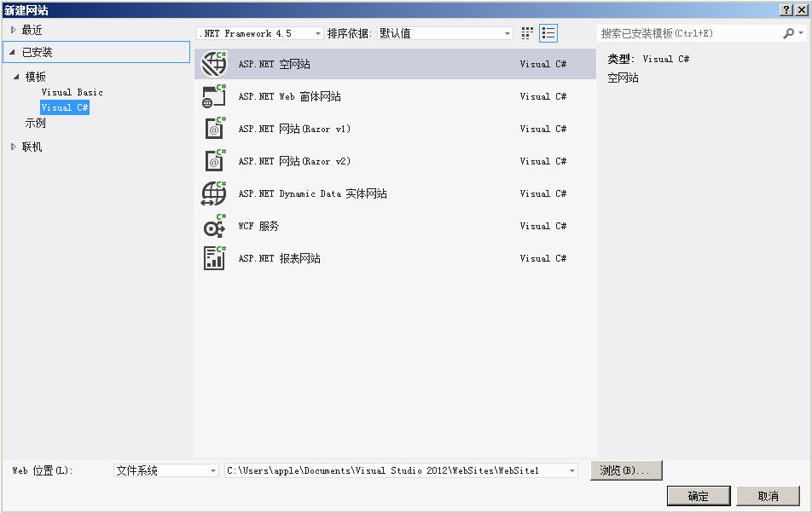Click the Dynamic Data 实体网站 icon
The image size is (812, 513).
click(214, 193)
